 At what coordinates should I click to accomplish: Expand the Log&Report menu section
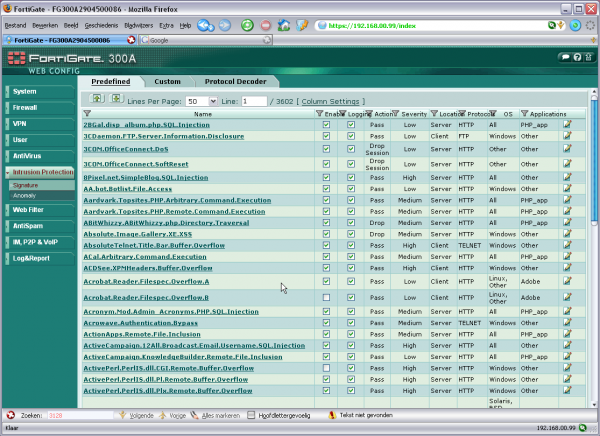pyautogui.click(x=40, y=258)
